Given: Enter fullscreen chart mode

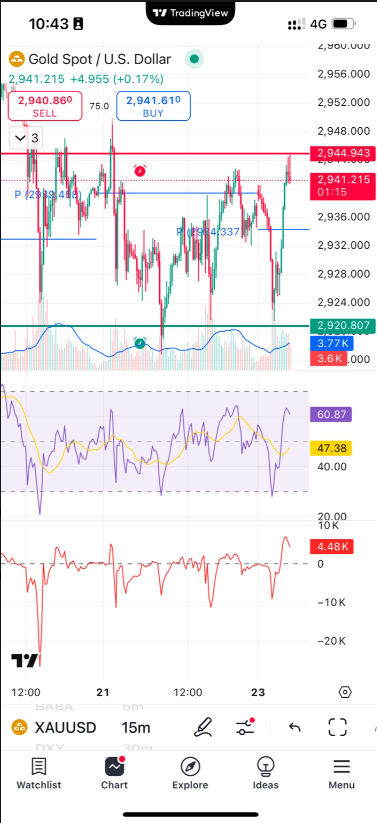Looking at the screenshot, I should point(337,727).
